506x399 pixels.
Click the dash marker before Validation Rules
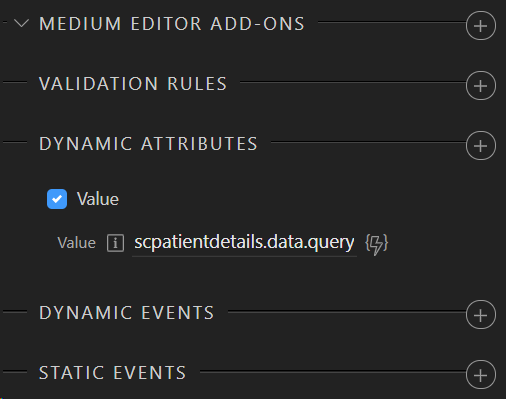[x=15, y=82]
